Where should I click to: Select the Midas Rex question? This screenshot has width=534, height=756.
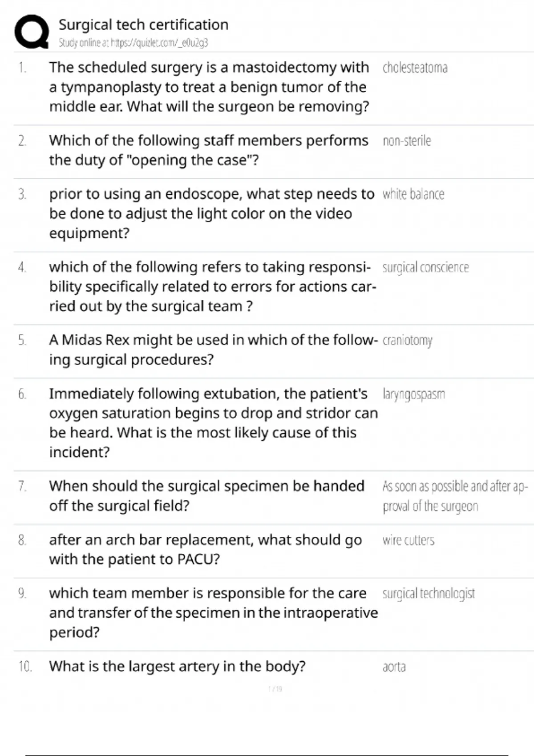point(213,350)
